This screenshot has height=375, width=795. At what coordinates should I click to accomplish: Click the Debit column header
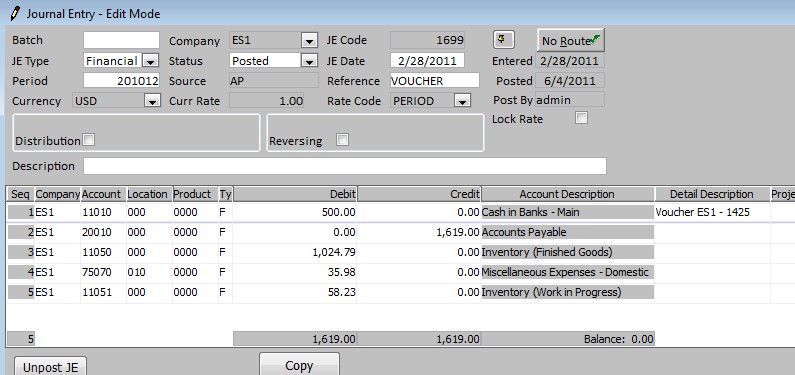tap(295, 194)
